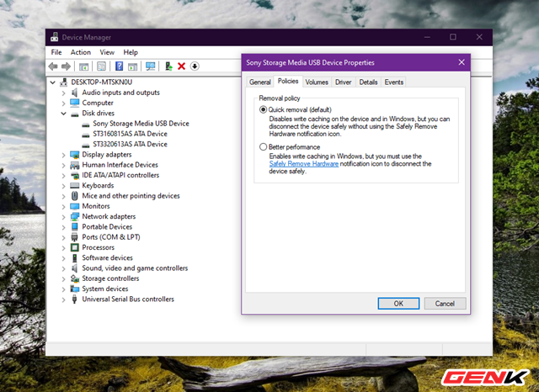Click the red X Uninstall device icon
The width and height of the screenshot is (539, 392).
pos(182,66)
